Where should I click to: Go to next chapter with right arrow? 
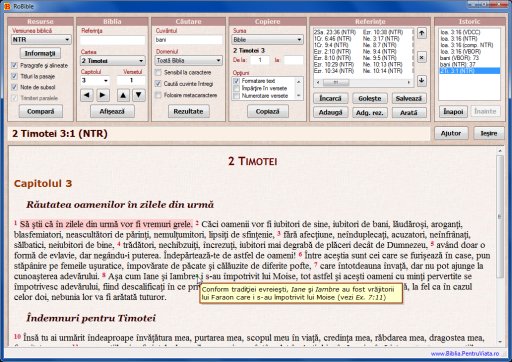(103, 95)
